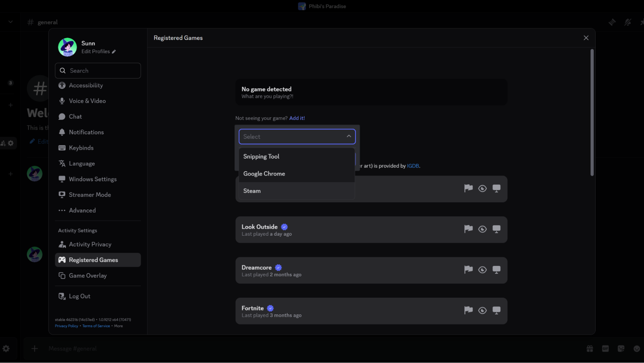Click the muted notification bell at top right
The image size is (644, 363).
[628, 22]
